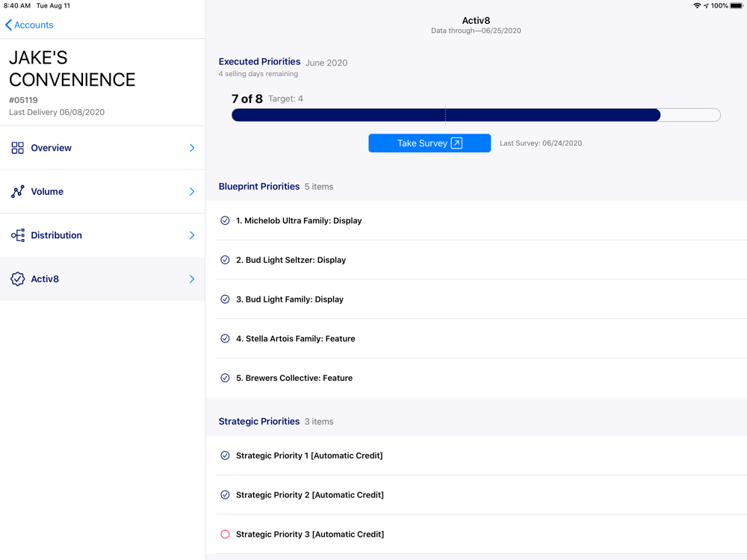747x560 pixels.
Task: Click the Activ8 badge checkmark icon
Action: click(18, 279)
